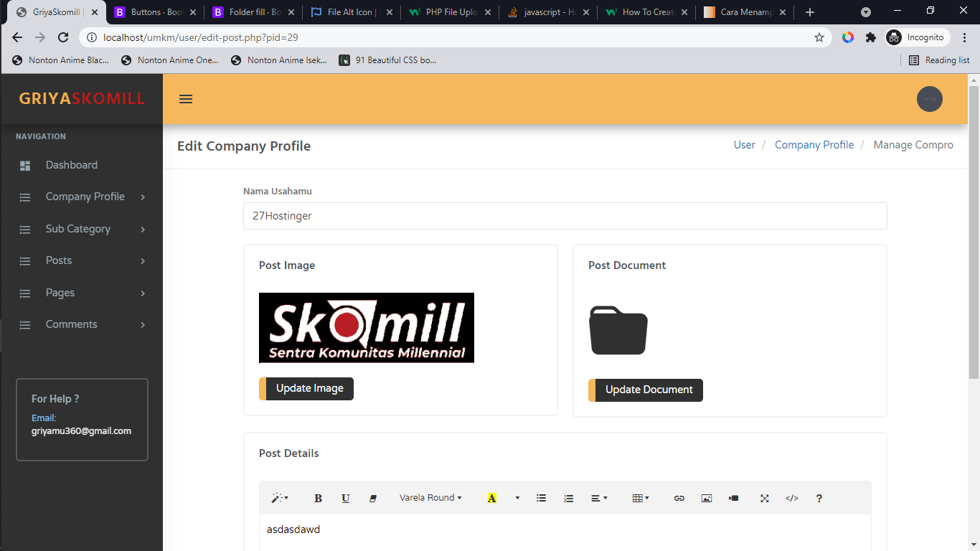
Task: Toggle fullscreen mode in the editor
Action: [764, 499]
